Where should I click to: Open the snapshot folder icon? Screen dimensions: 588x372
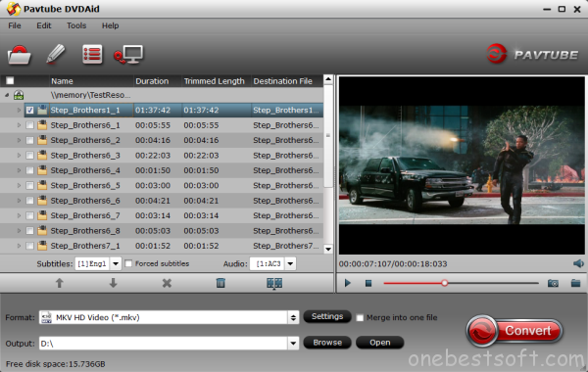(x=575, y=283)
